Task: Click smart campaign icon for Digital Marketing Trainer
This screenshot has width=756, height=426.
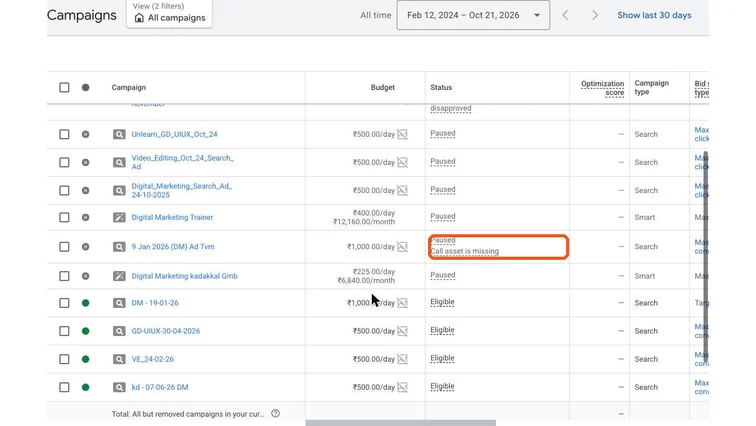Action: [x=119, y=217]
